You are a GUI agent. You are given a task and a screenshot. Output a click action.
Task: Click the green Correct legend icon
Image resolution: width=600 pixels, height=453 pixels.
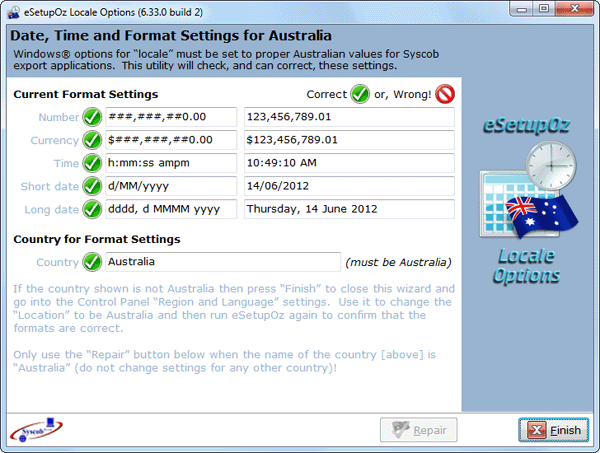[360, 94]
